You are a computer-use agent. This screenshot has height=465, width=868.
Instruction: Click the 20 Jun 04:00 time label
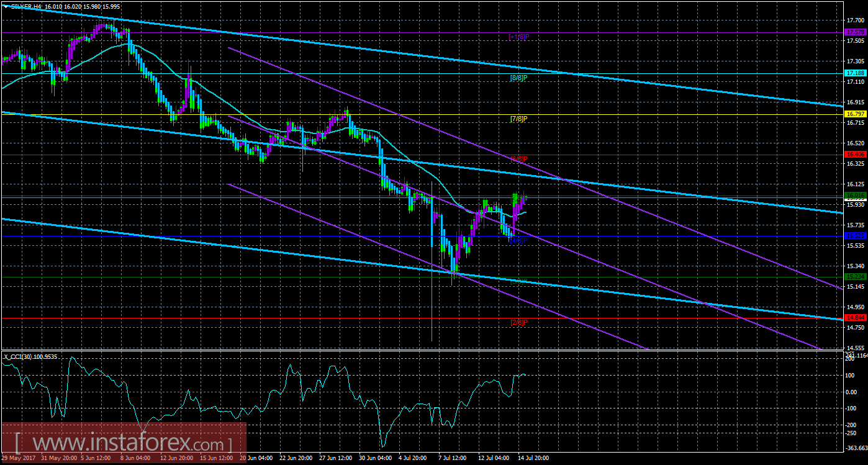tap(255, 458)
